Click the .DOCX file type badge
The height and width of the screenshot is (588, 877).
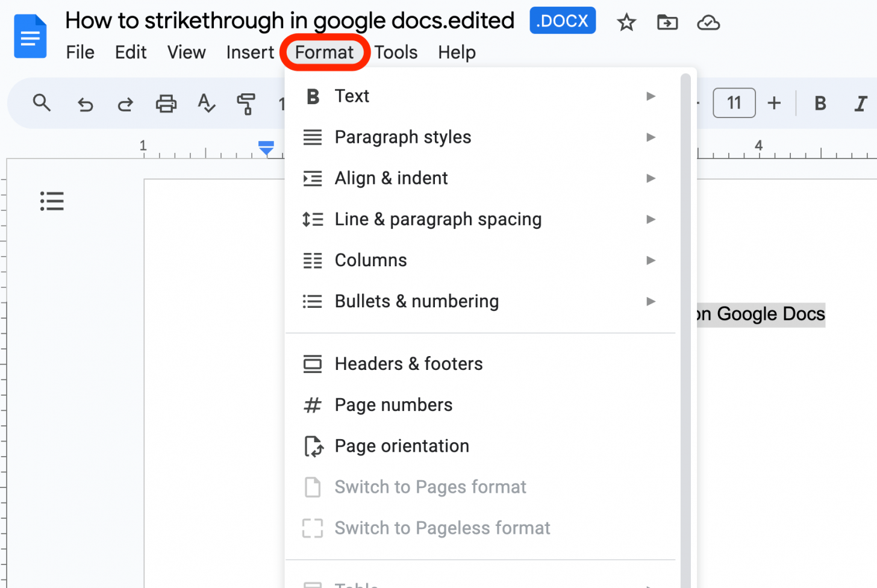(563, 20)
